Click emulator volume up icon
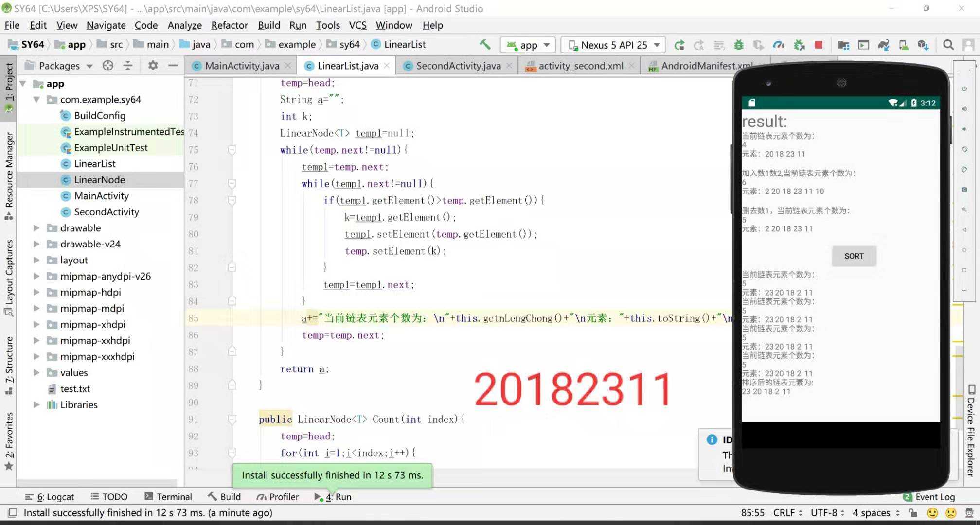This screenshot has width=980, height=525. 964,109
